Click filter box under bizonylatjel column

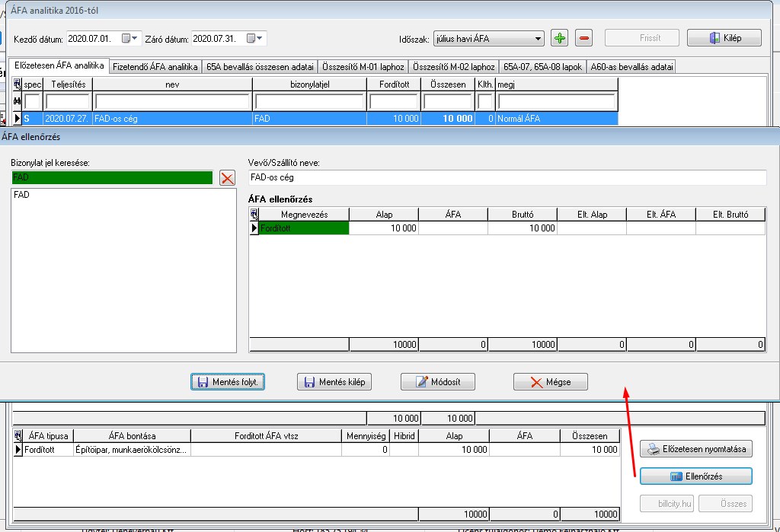pos(309,101)
